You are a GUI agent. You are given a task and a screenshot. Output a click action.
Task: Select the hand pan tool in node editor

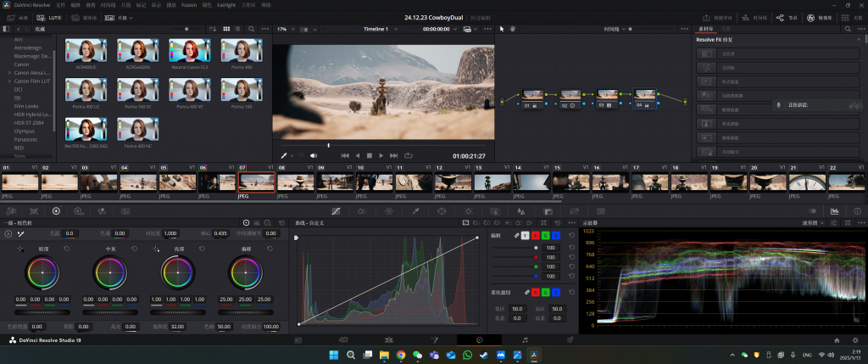513,29
